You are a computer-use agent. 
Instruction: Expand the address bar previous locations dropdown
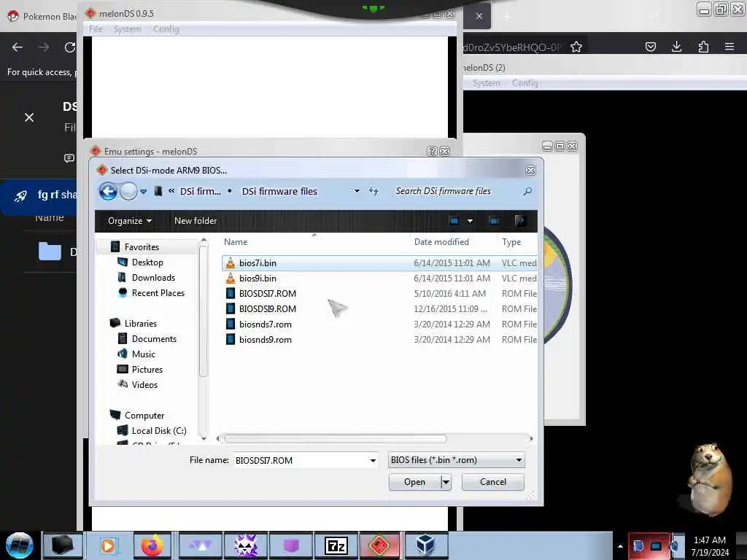click(357, 192)
